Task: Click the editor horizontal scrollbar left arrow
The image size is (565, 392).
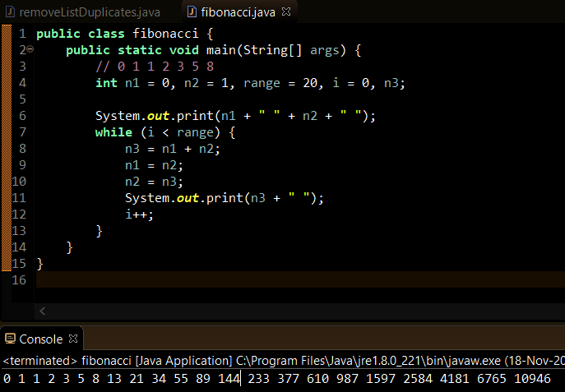Action: (43, 311)
